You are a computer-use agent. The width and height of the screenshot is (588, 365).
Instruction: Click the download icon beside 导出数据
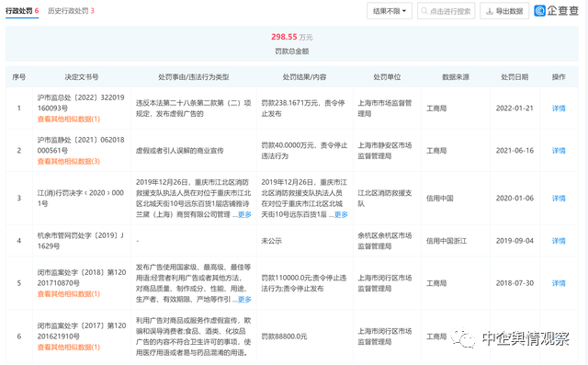(x=489, y=11)
